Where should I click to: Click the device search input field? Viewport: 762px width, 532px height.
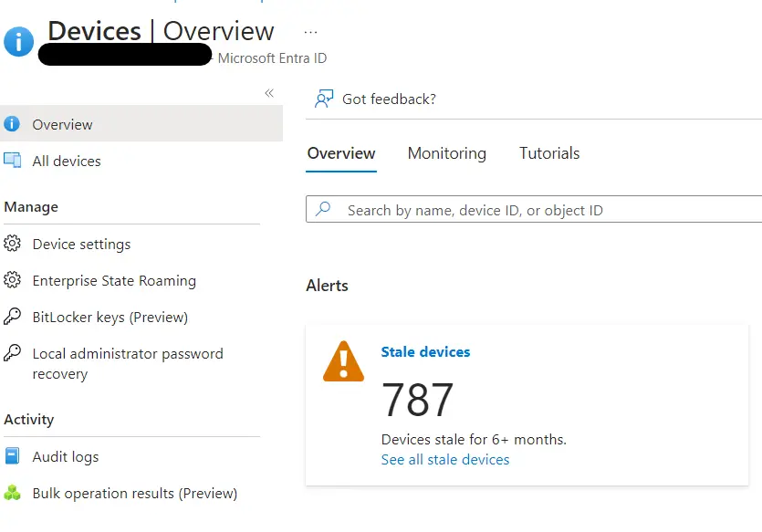click(548, 210)
